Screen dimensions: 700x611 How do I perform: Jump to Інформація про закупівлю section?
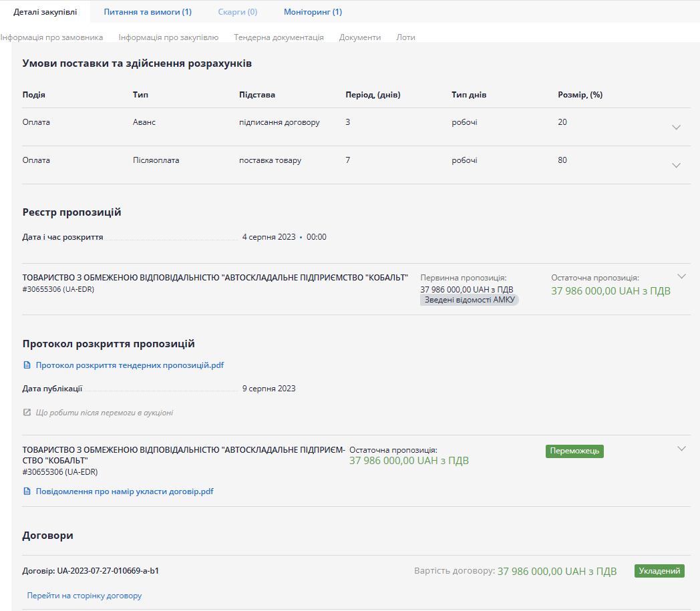point(168,37)
